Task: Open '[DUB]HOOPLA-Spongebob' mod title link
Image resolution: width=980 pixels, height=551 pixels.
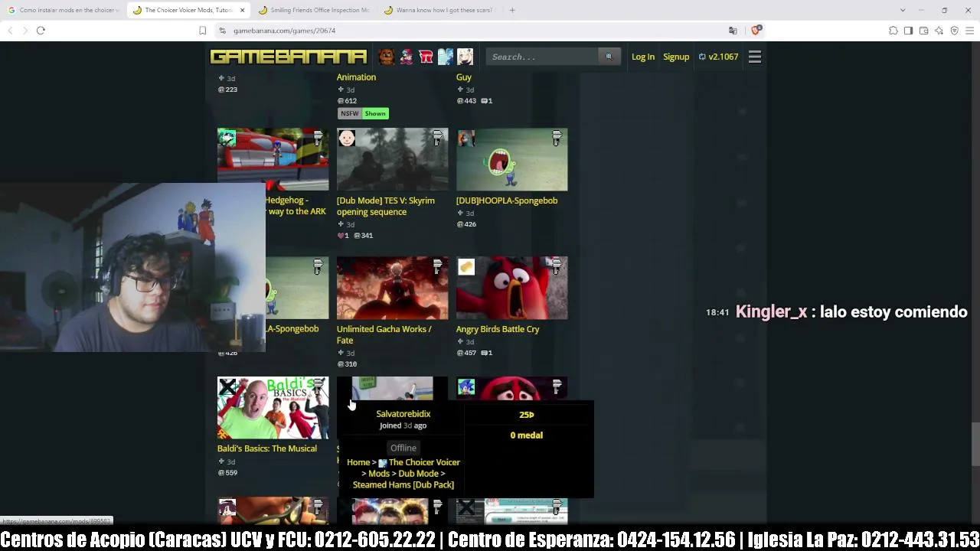Action: [507, 201]
